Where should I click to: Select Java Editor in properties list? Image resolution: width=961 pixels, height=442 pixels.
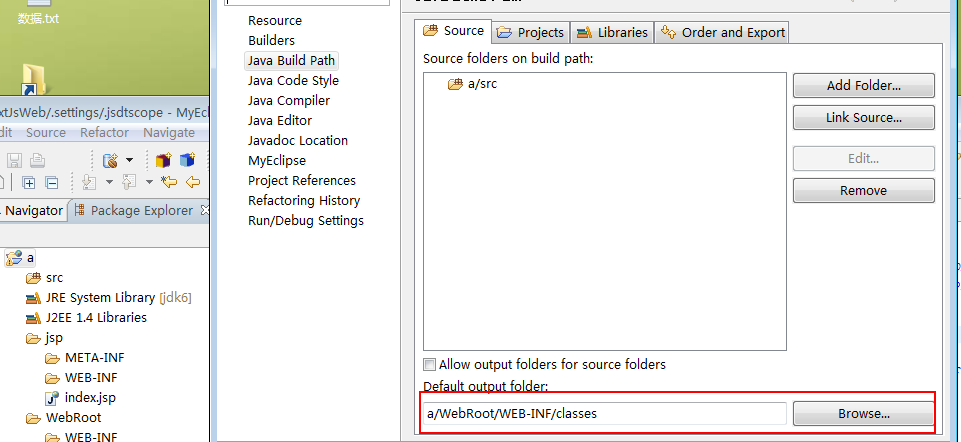[280, 120]
